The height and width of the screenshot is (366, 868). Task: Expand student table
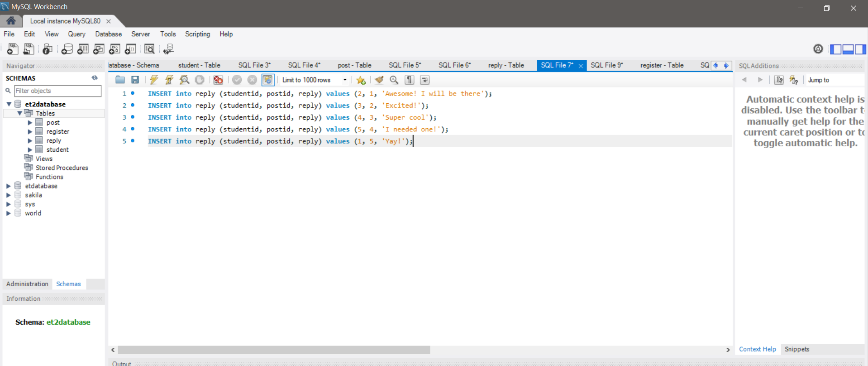click(x=30, y=149)
